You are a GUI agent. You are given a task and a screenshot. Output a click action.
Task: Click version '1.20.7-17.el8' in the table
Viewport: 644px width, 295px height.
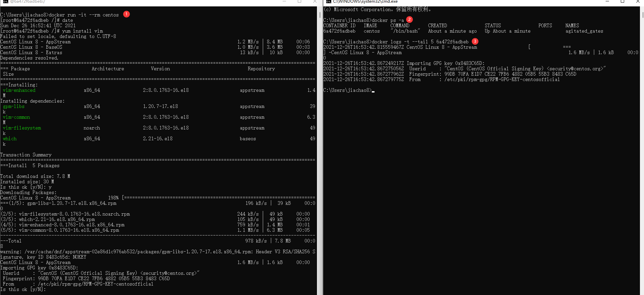click(160, 106)
